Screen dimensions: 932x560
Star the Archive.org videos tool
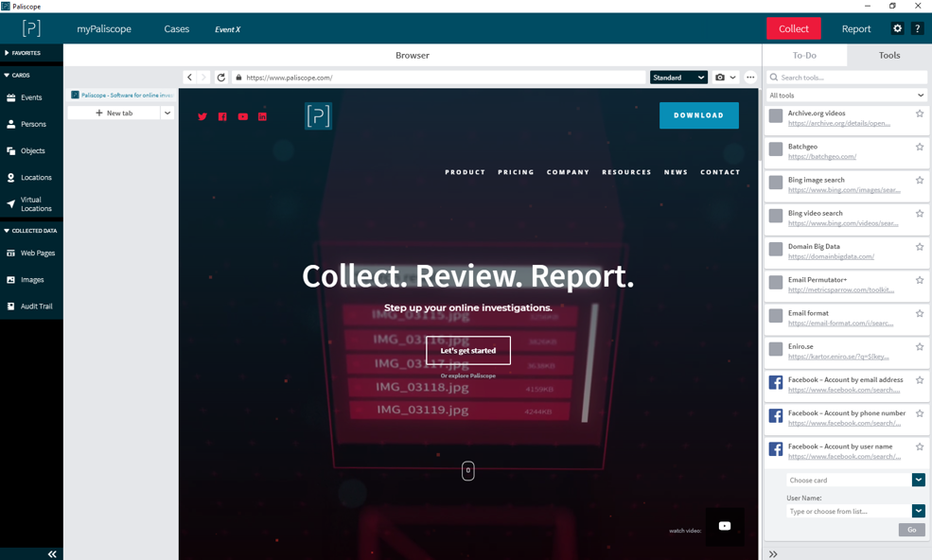(919, 114)
